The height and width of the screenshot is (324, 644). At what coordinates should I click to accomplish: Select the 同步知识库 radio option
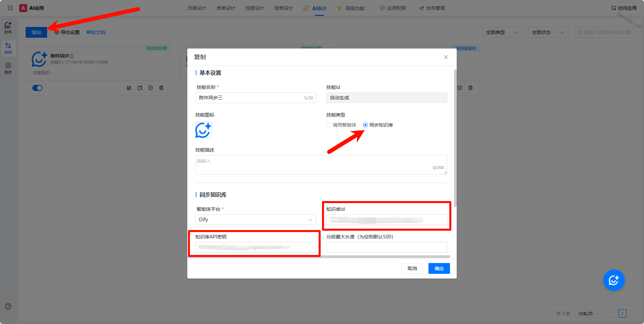click(365, 125)
